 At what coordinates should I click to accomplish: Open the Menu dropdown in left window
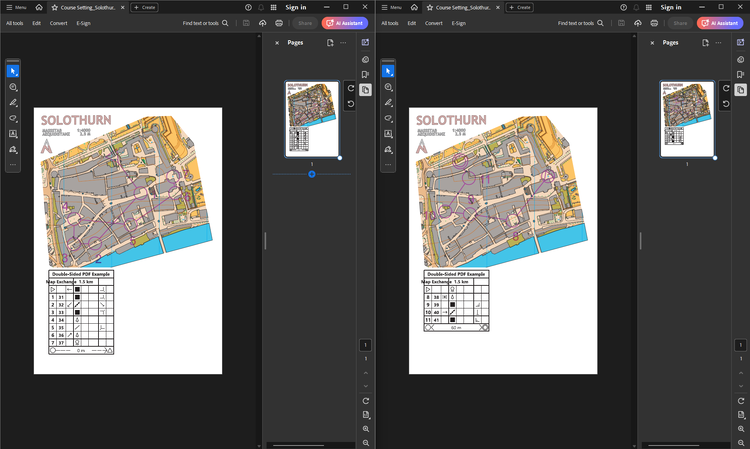coord(16,7)
